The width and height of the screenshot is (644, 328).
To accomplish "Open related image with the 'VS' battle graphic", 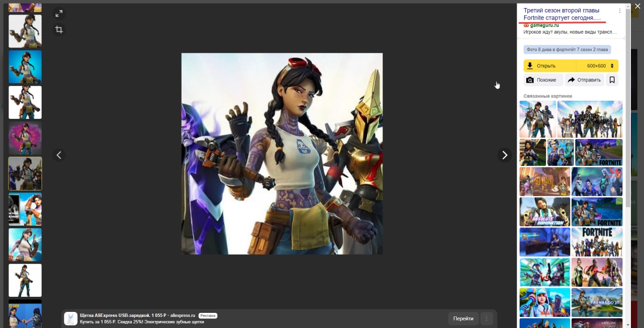I will coord(545,272).
